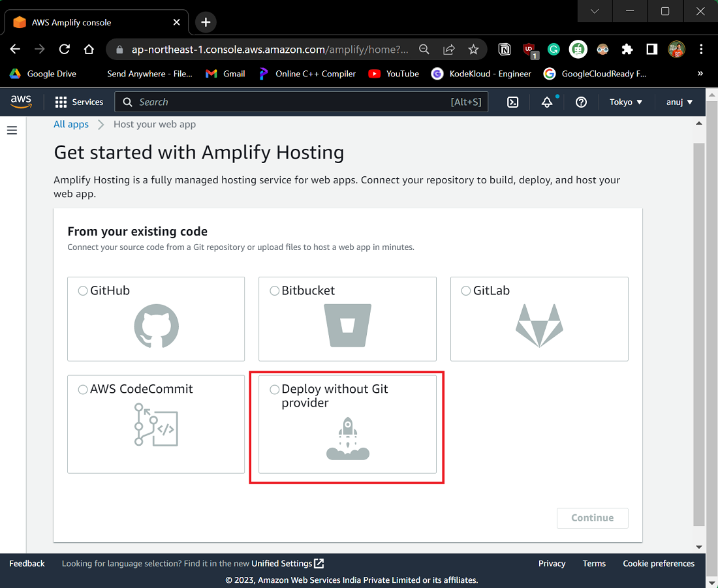The width and height of the screenshot is (718, 588).
Task: Open the uBlock Origin extension icon
Action: (530, 50)
